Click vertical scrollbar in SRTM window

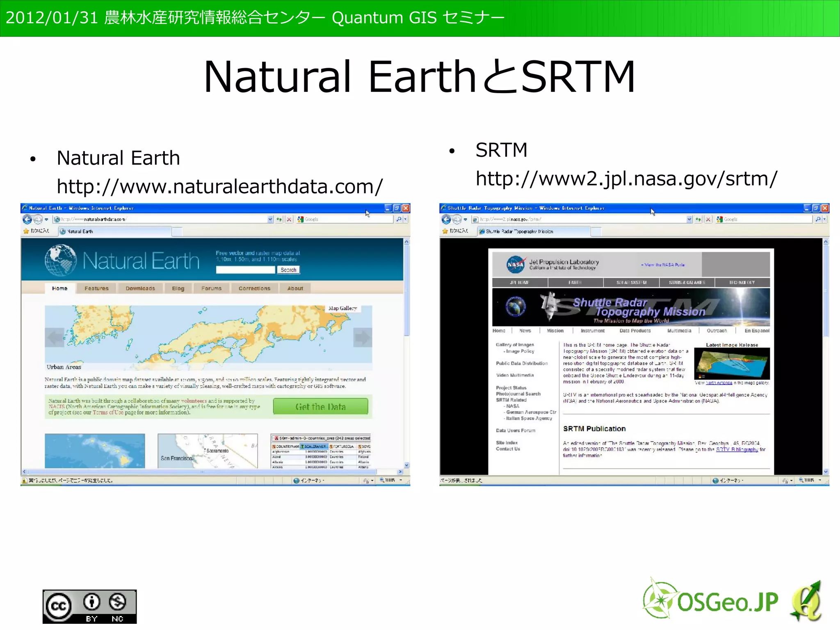(x=826, y=356)
